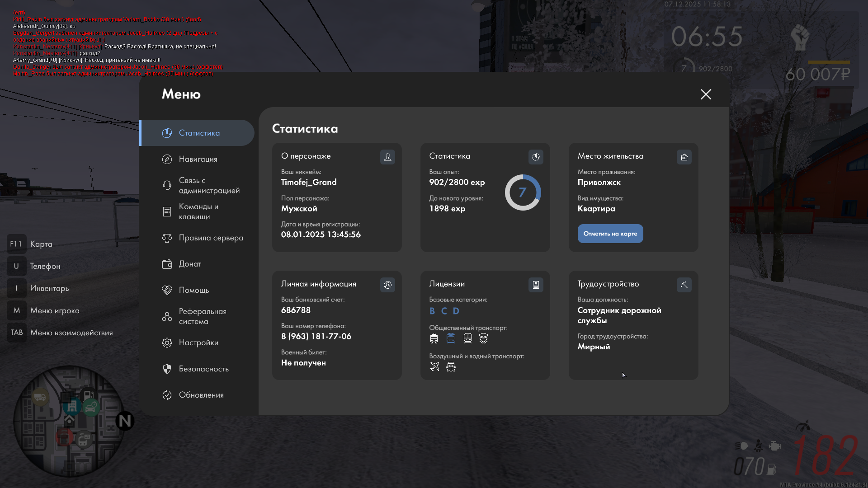The width and height of the screenshot is (868, 488).
Task: Open the Навигация menu section
Action: pos(198,159)
